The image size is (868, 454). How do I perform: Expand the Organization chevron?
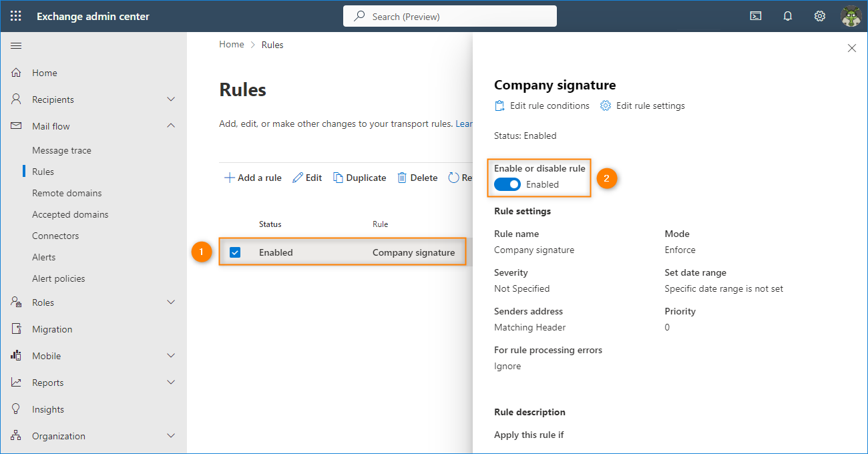171,436
